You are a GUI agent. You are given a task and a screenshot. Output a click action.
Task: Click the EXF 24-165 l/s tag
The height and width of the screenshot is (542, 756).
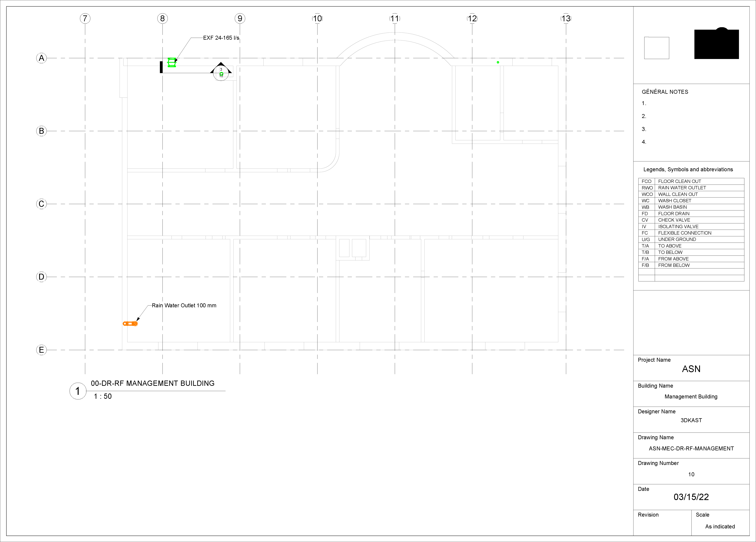click(221, 38)
